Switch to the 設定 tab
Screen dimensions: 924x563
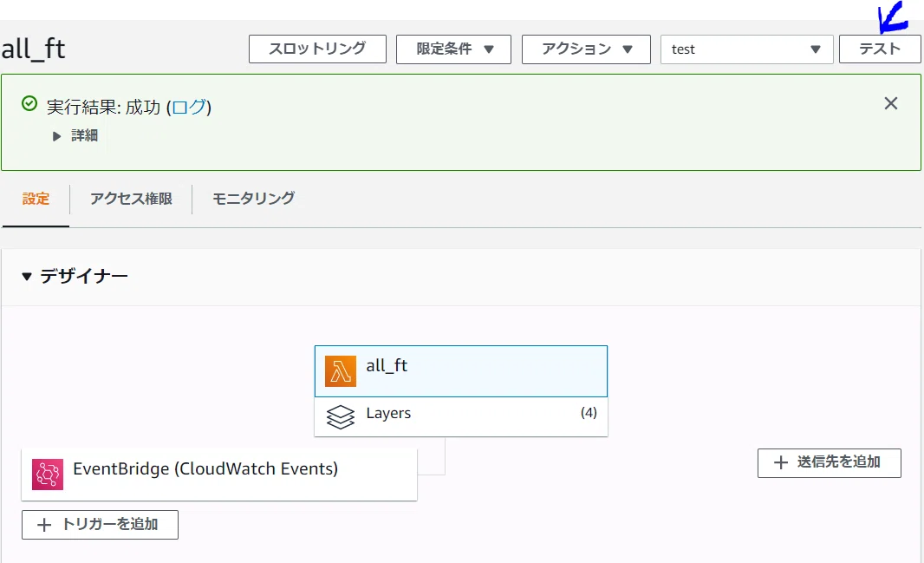coord(36,199)
